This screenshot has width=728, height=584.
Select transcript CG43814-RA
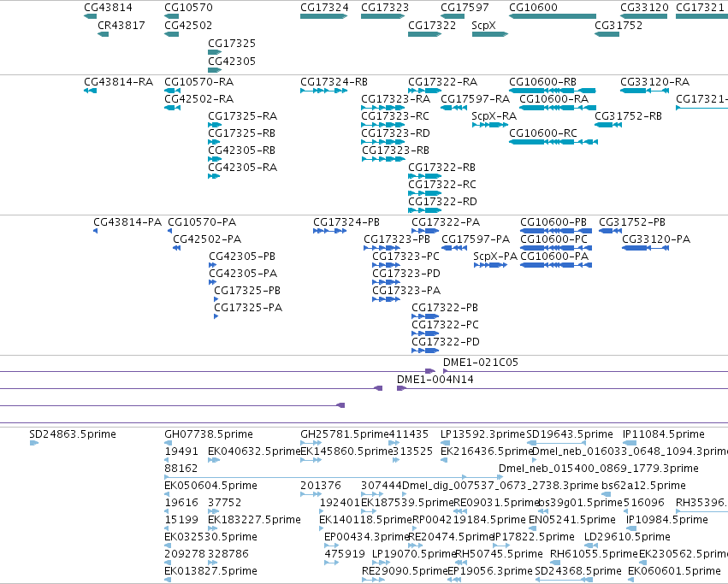[x=90, y=91]
